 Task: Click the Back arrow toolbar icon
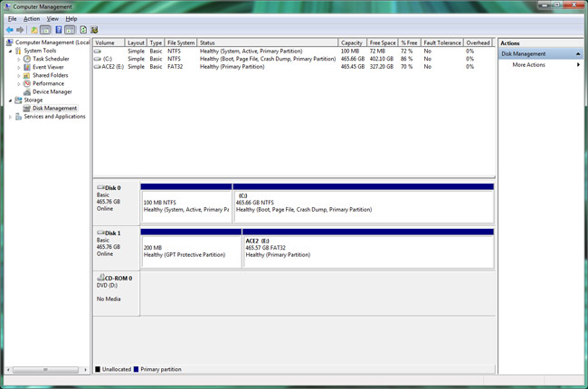(9, 30)
